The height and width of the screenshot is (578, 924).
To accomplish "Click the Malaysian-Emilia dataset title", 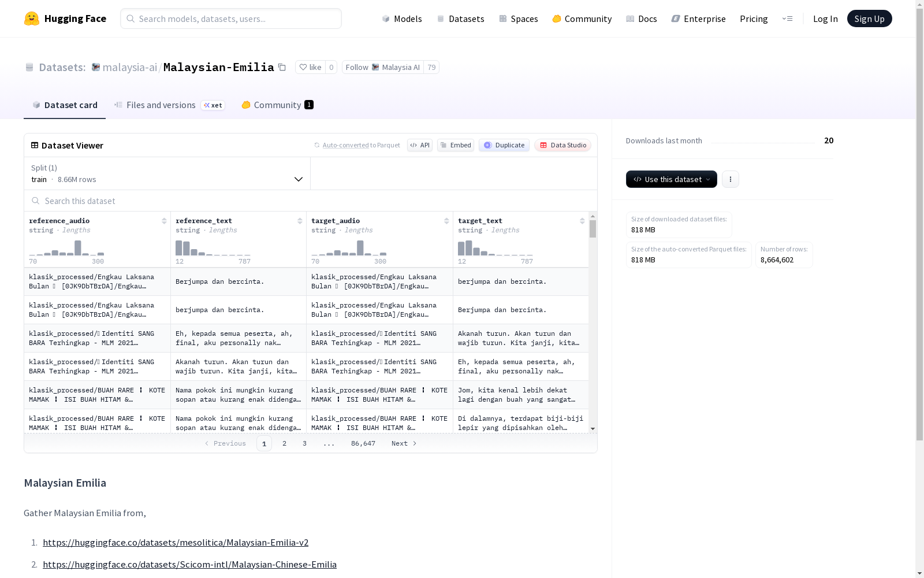I will (x=219, y=67).
